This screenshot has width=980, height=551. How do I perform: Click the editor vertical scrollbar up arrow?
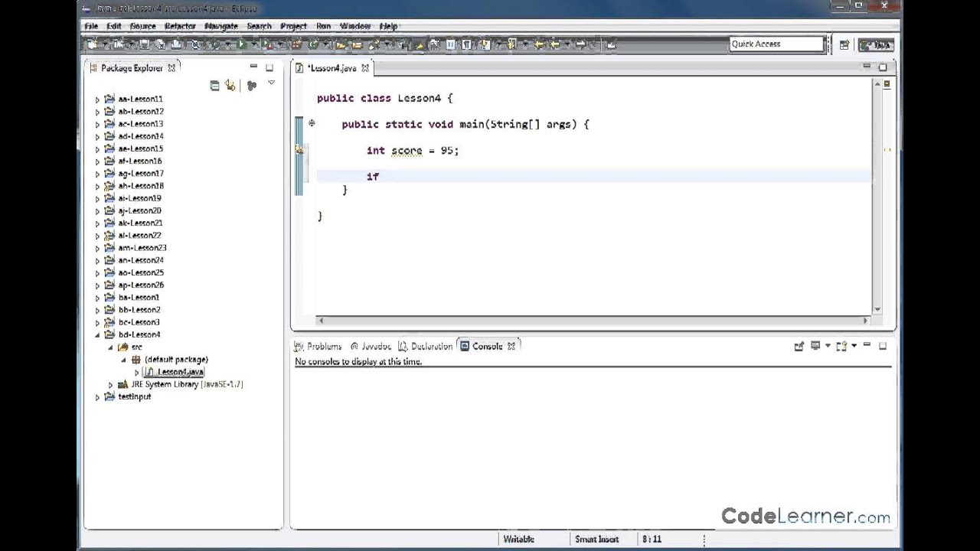point(877,84)
